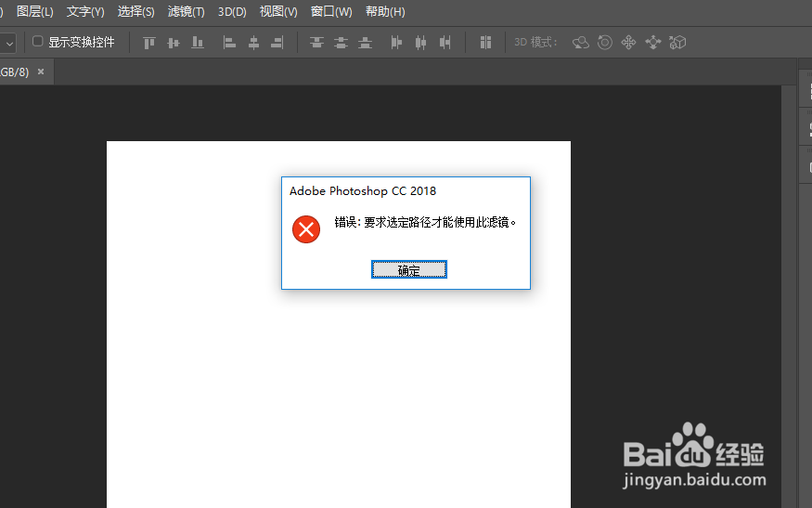
Task: Open the 图层(L) menu
Action: (34, 11)
